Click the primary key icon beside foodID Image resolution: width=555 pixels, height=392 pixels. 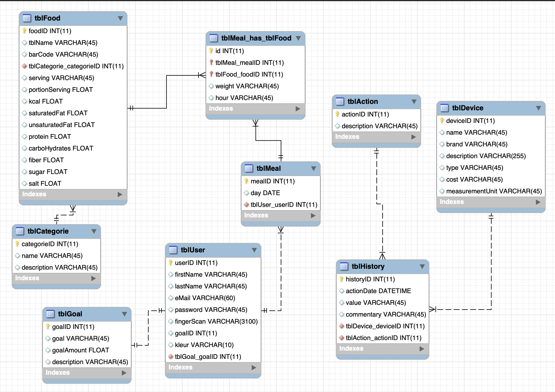25,31
